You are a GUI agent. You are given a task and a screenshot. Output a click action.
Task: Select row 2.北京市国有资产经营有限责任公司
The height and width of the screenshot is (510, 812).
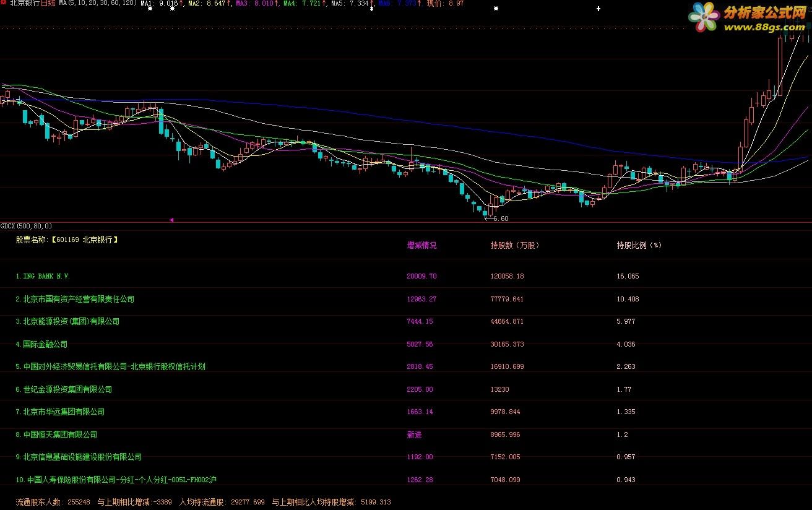[75, 299]
